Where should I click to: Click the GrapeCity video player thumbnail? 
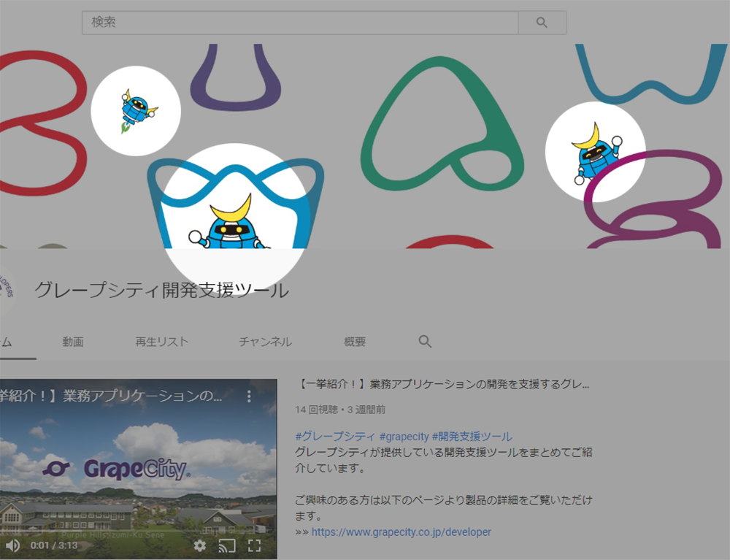click(x=138, y=469)
